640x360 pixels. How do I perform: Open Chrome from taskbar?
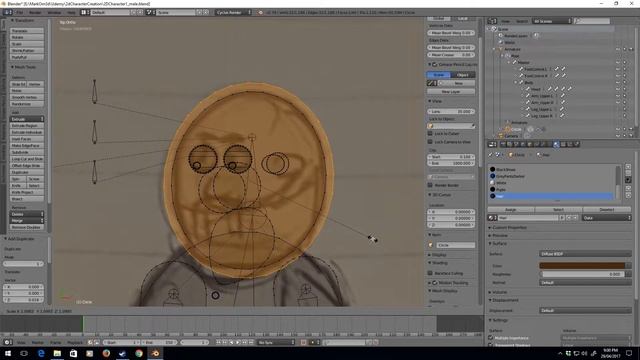139,353
